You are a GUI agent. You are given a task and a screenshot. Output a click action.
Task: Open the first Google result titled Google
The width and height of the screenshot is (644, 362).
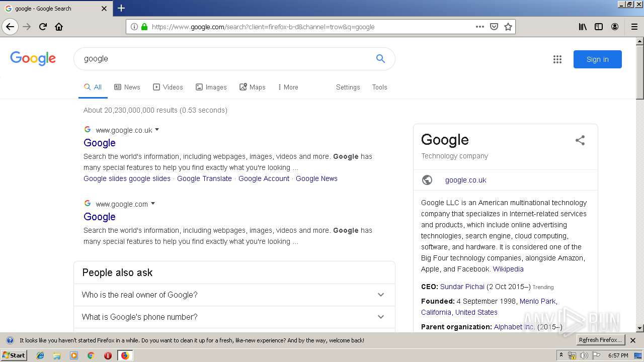pyautogui.click(x=100, y=143)
